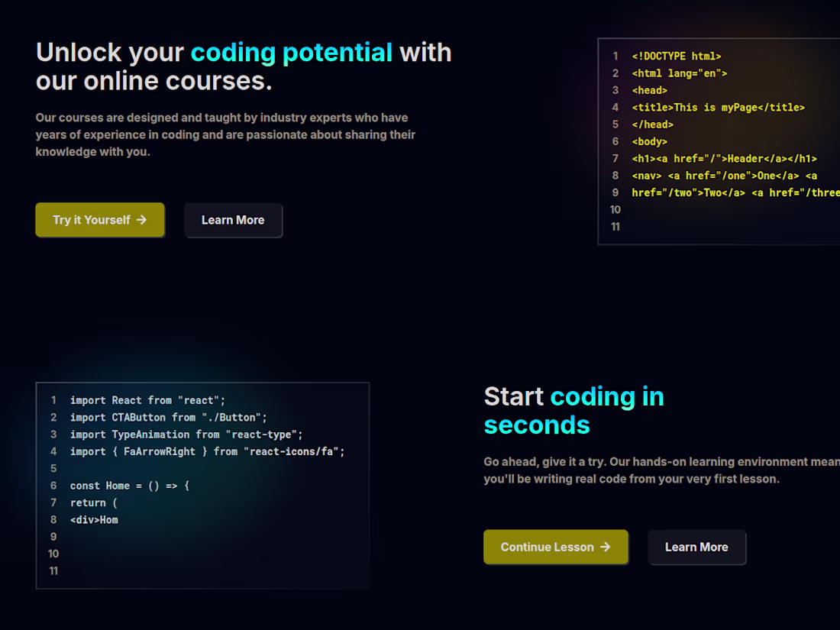Image resolution: width=840 pixels, height=630 pixels.
Task: Click line number 7 in the React snippet
Action: click(53, 502)
